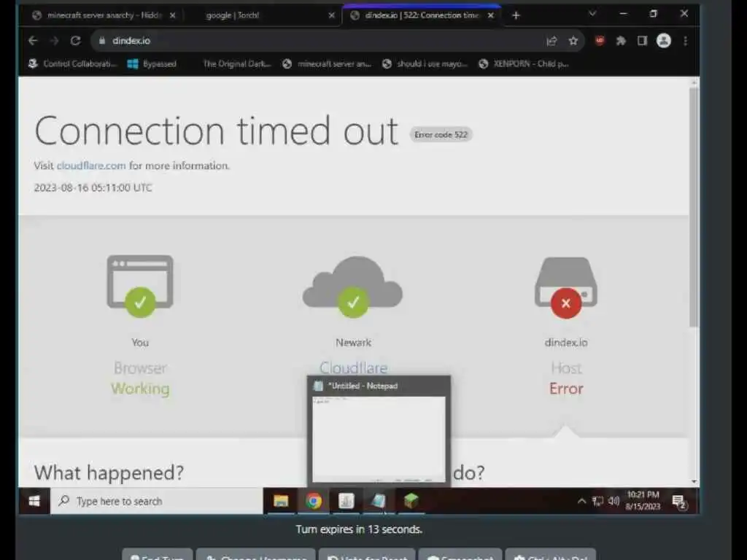Open the minecraft server an... bookmark
The image size is (747, 560).
click(327, 64)
